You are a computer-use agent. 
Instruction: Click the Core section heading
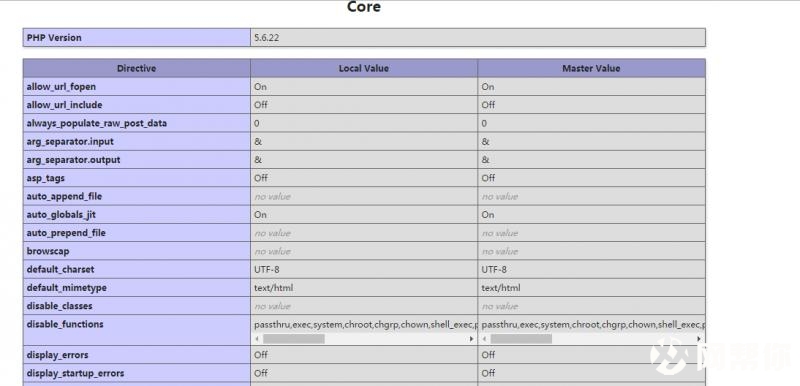(x=364, y=7)
